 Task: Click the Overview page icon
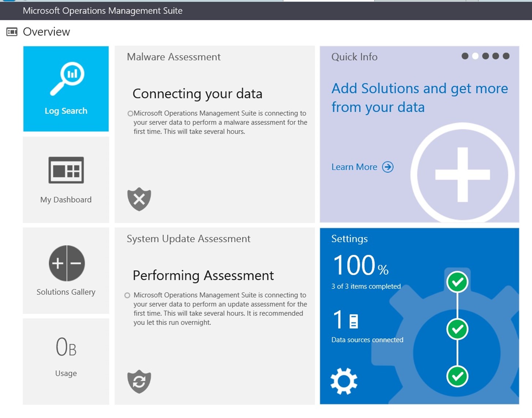12,32
